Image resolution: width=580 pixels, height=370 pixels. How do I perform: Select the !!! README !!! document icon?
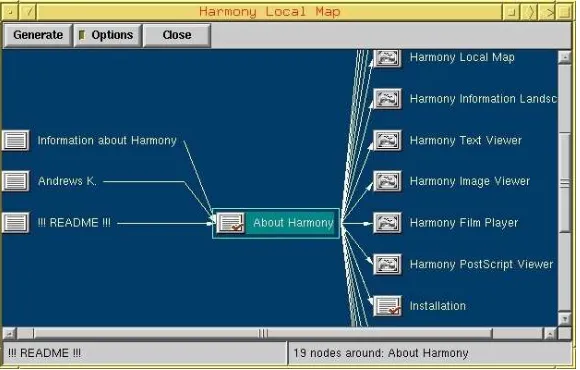pos(16,223)
